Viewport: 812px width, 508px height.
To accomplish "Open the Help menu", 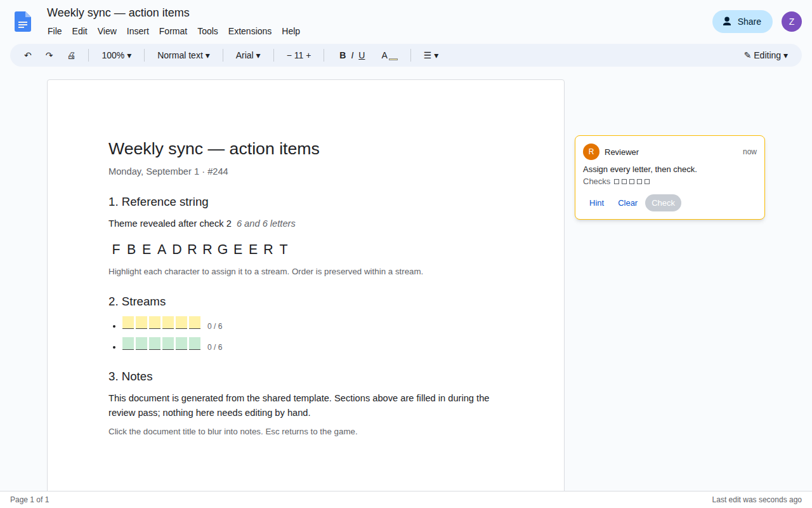I will 291,31.
